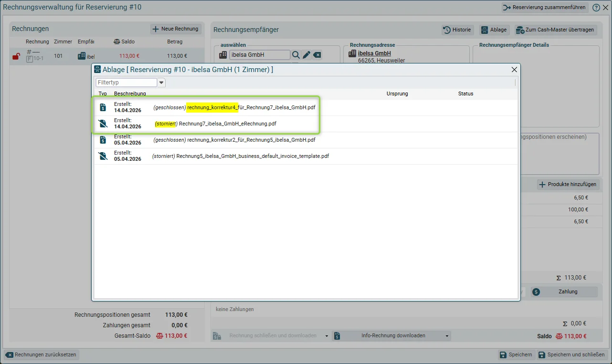Screen dimensions: 612x364
Task: Click the red lock icon on invoice 10-1
Action: coord(16,56)
